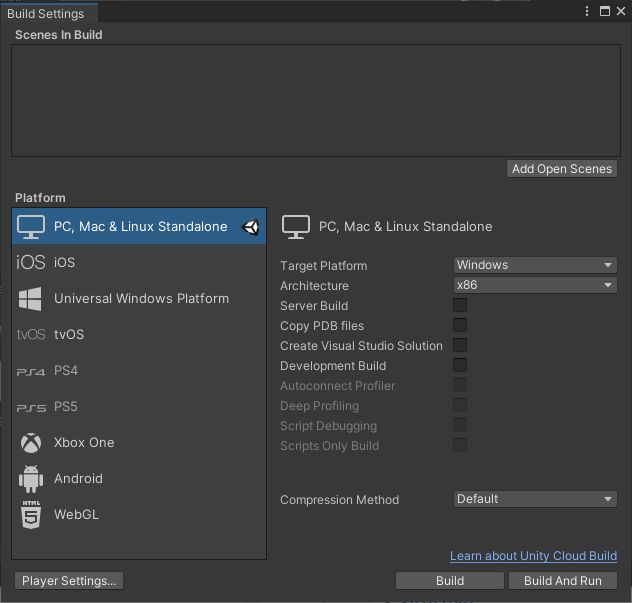632x603 pixels.
Task: Click the Target Platform label
Action: point(324,266)
